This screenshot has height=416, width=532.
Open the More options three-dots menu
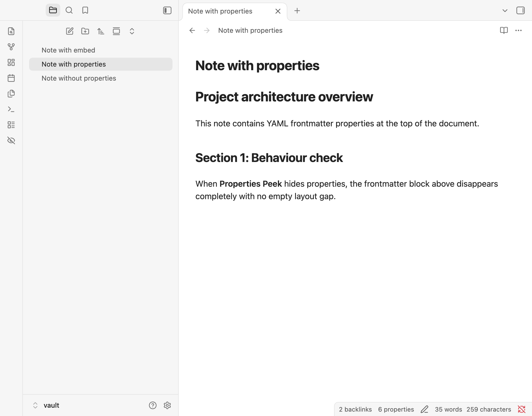(518, 30)
